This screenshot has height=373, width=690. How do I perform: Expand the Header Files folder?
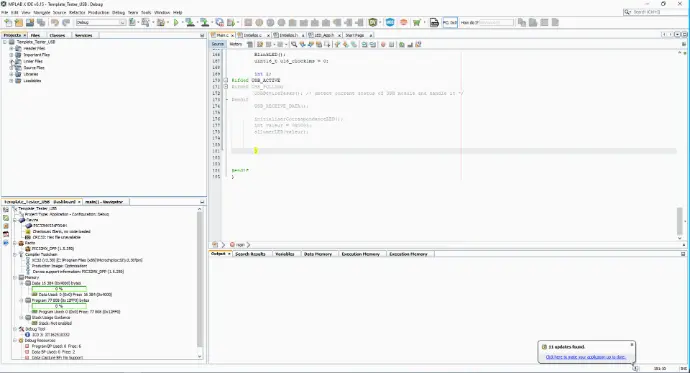[11, 48]
